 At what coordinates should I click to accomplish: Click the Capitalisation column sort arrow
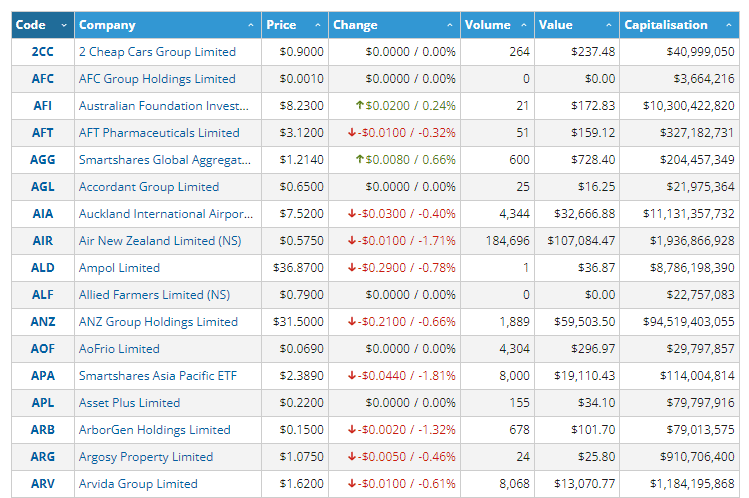click(727, 25)
